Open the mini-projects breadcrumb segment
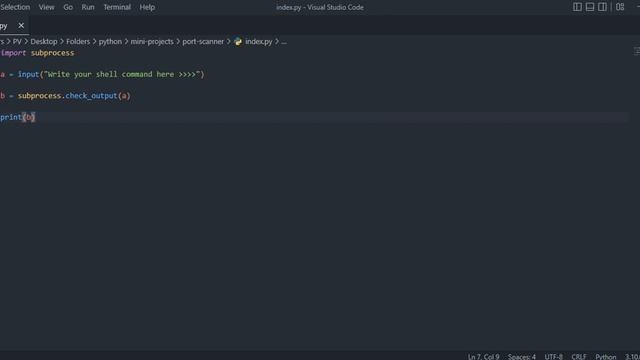 click(152, 42)
